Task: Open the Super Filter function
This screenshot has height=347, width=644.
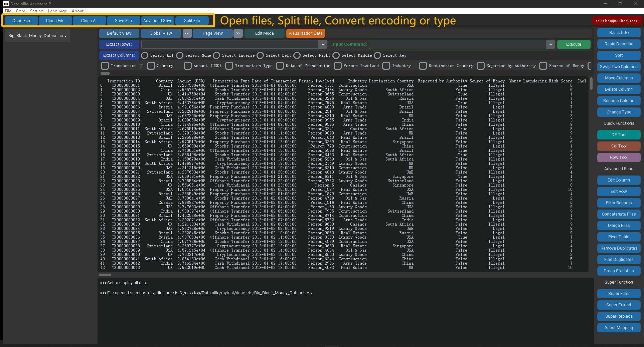Action: coord(619,294)
